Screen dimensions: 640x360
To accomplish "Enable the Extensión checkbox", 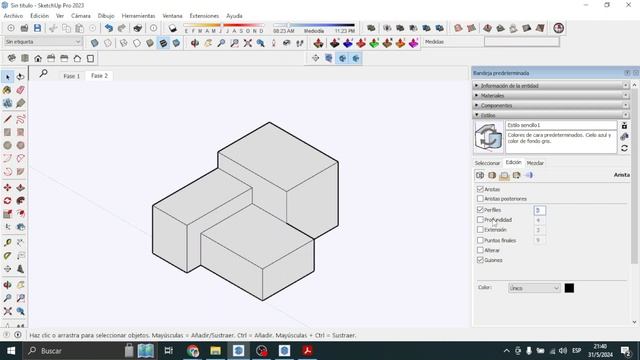I will pyautogui.click(x=480, y=230).
